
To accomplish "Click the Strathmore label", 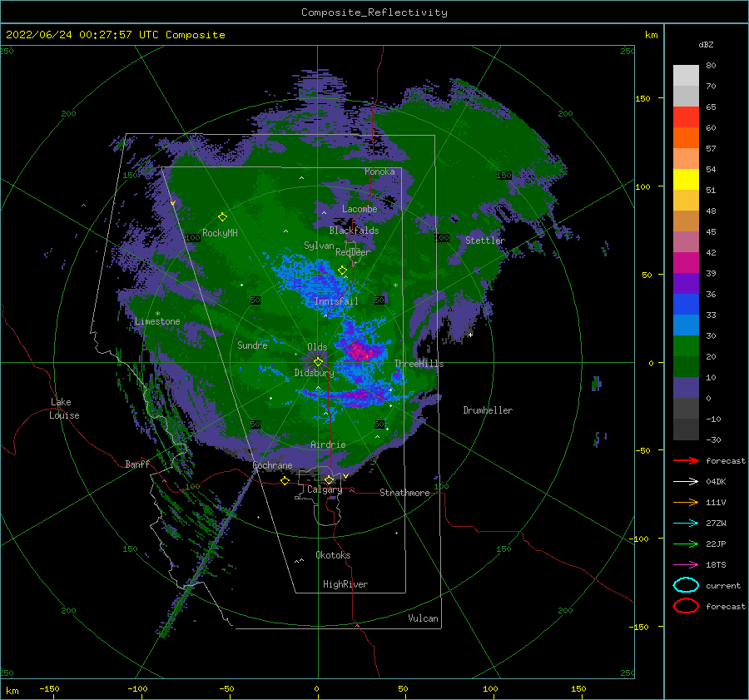I will [x=404, y=493].
